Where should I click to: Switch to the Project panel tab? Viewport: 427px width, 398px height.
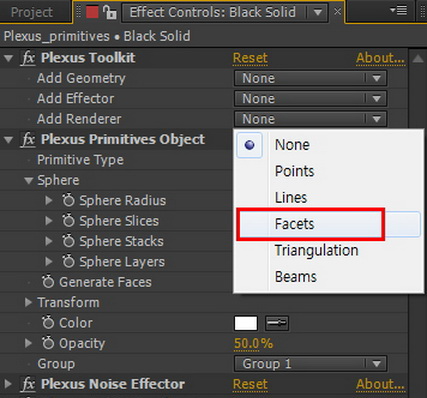coord(32,12)
